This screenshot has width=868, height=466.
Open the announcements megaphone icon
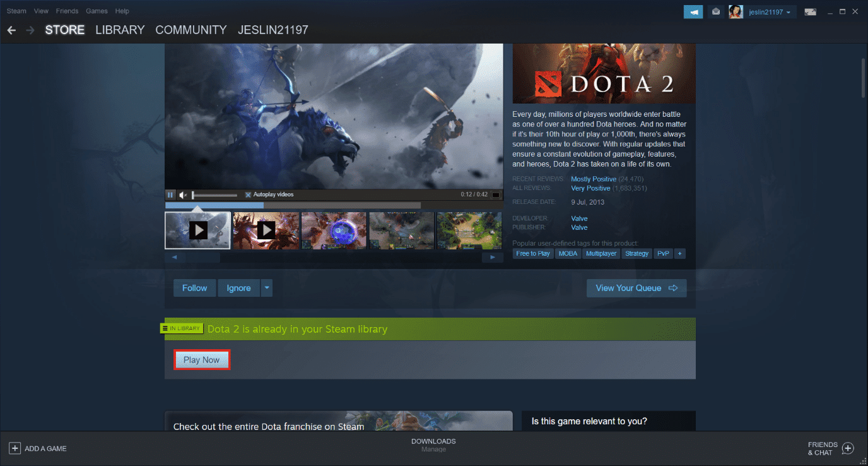[x=693, y=11]
